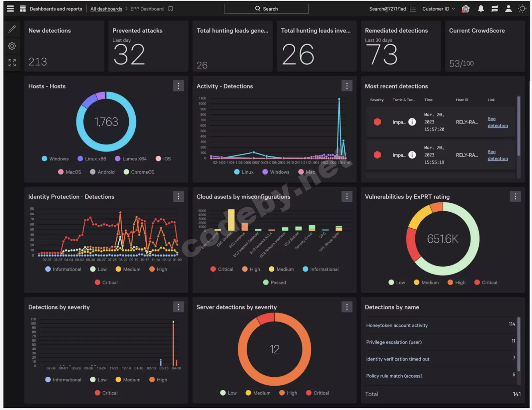Image resolution: width=532 pixels, height=410 pixels.
Task: Open the Hosts - Hosts panel options menu
Action: coord(179,86)
